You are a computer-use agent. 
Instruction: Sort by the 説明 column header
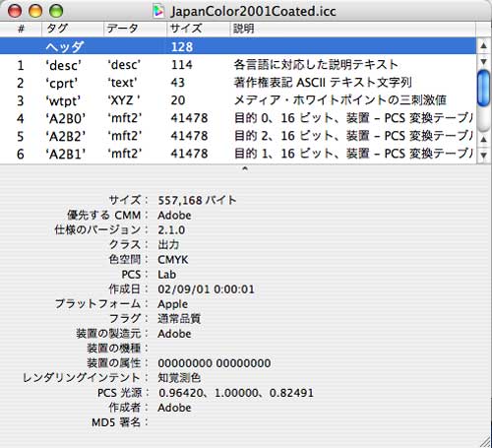point(352,29)
